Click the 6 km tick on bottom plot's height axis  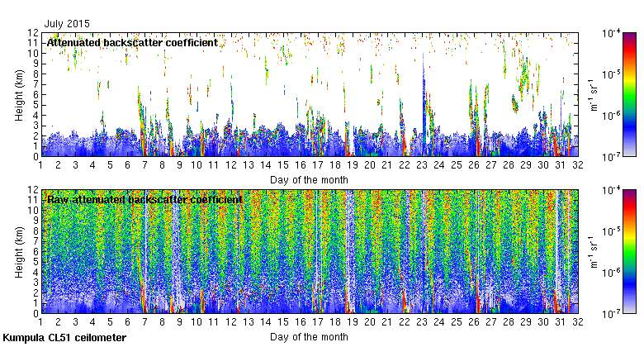click(35, 251)
